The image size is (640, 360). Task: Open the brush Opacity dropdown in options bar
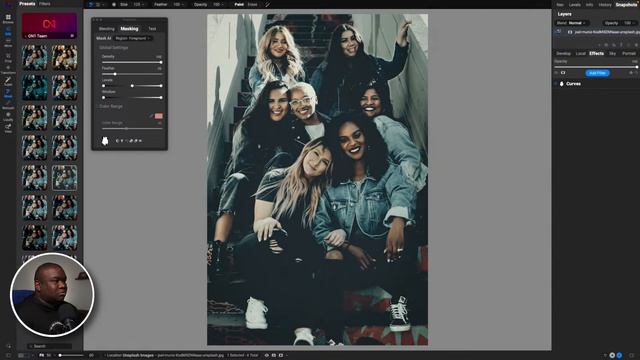[x=218, y=4]
